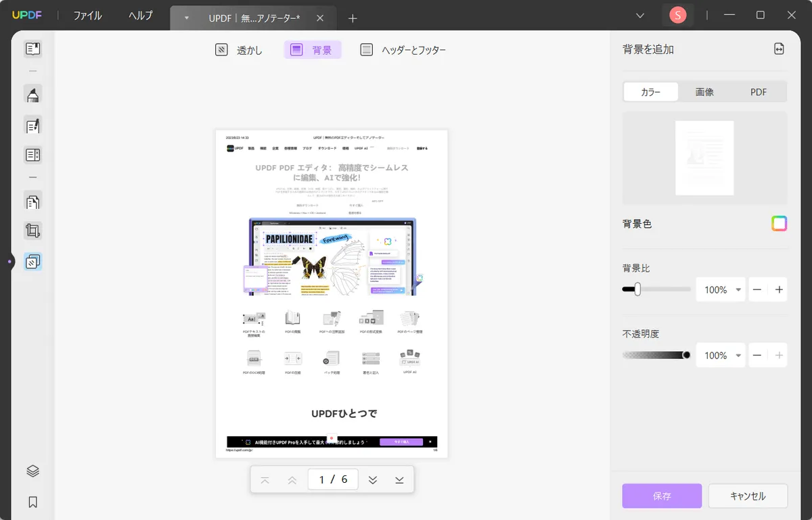Screen dimensions: 812x520
Task: Switch to the UPDF document tab
Action: (254, 18)
